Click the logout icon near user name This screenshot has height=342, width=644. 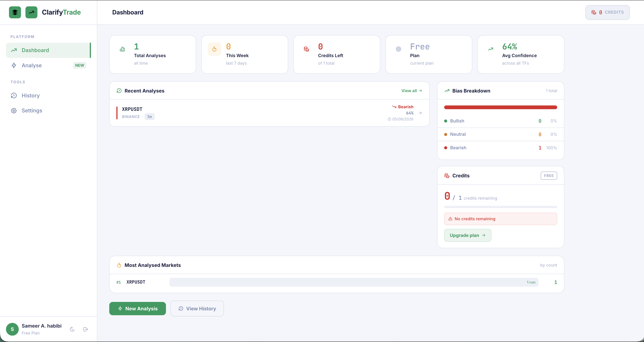click(86, 329)
